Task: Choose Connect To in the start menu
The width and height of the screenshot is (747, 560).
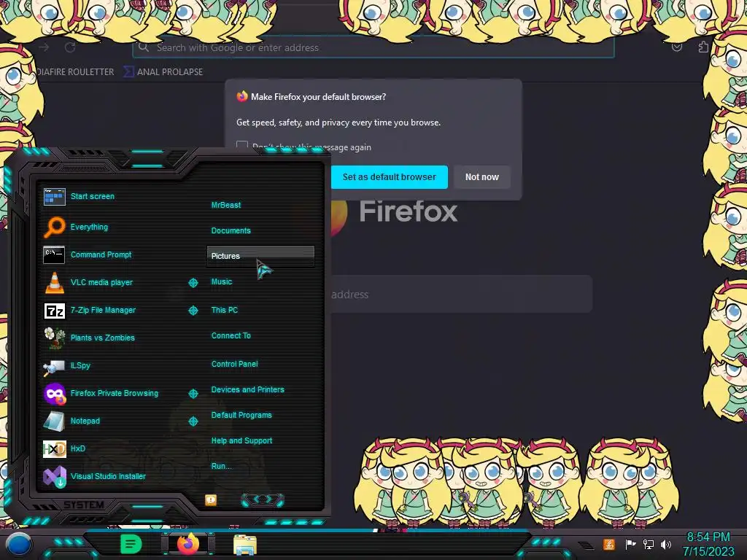Action: pos(231,335)
